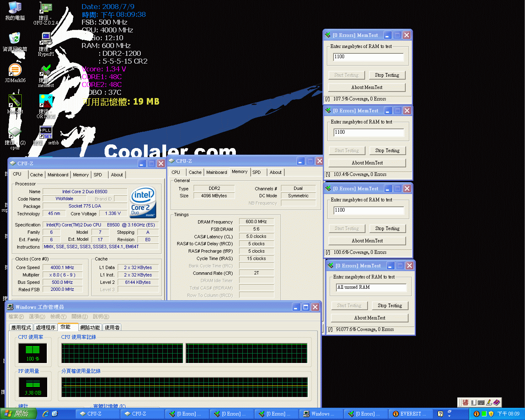
Task: Open the Cache tab in the second CPU-Z window
Action: (195, 172)
